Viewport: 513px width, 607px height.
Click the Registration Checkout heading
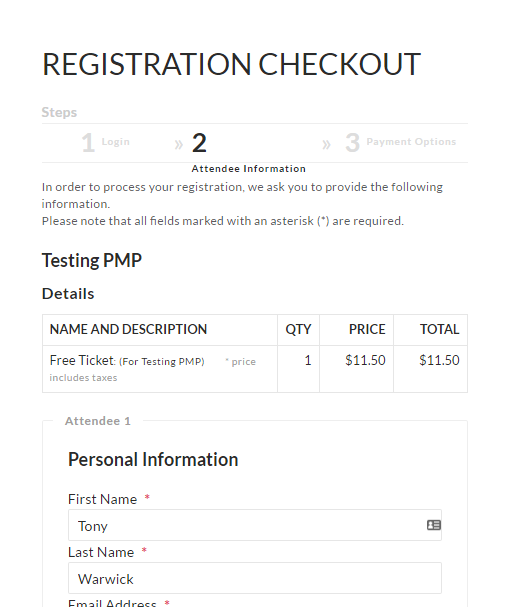[231, 64]
